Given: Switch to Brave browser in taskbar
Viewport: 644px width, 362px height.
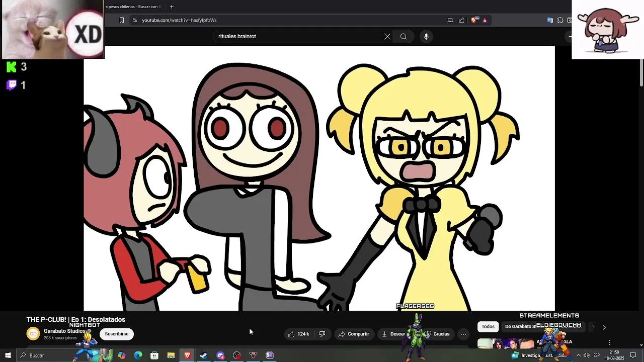Looking at the screenshot, I should coord(187,355).
